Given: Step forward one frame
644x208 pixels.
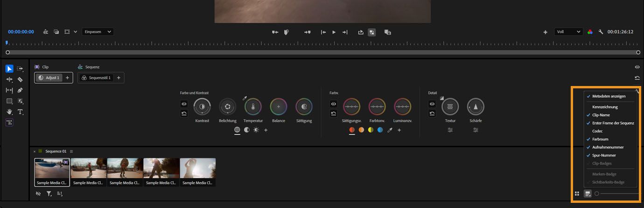Looking at the screenshot, I should click(345, 32).
